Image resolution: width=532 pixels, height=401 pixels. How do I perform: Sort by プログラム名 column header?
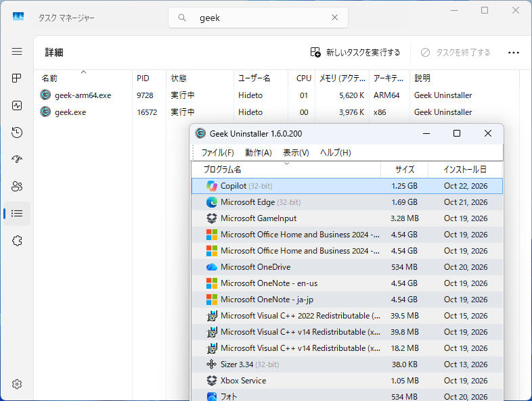[x=286, y=170]
